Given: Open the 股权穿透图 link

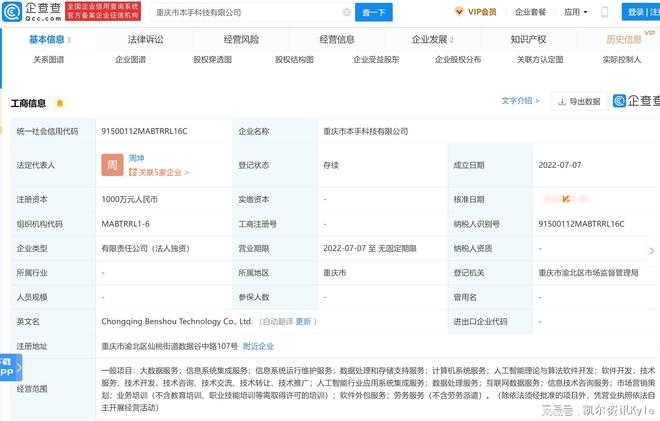Looking at the screenshot, I should click(213, 60).
